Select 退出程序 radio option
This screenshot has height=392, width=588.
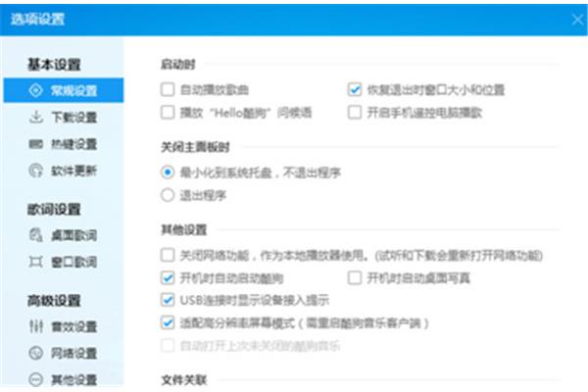(x=168, y=195)
